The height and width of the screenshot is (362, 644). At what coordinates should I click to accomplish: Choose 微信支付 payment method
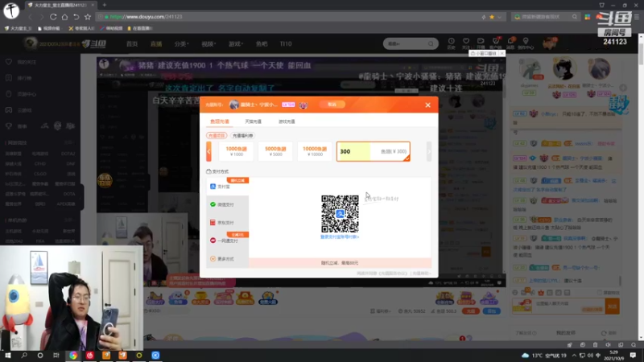(228, 204)
